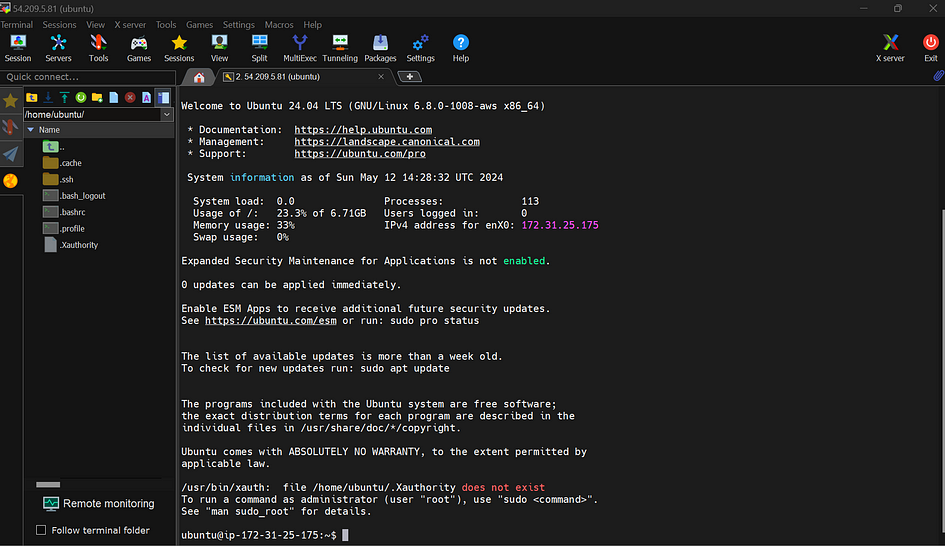Select the .bashrc file
The height and width of the screenshot is (546, 945).
pos(64,212)
